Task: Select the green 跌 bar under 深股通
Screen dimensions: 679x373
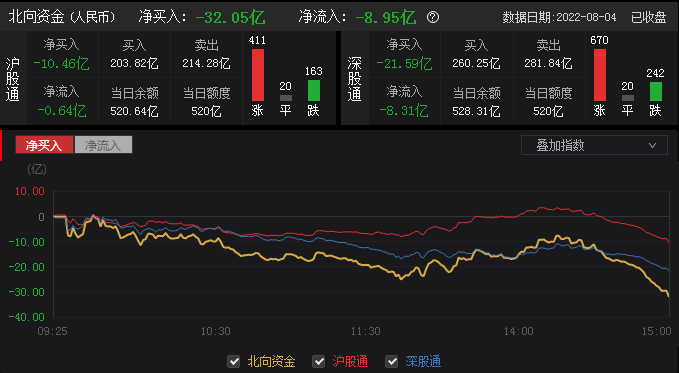Action: pyautogui.click(x=656, y=91)
